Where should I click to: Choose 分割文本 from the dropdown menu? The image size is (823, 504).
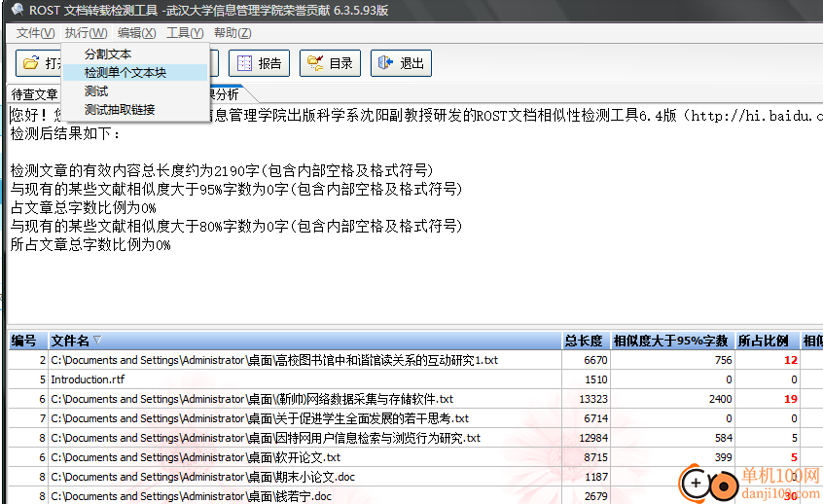135,54
